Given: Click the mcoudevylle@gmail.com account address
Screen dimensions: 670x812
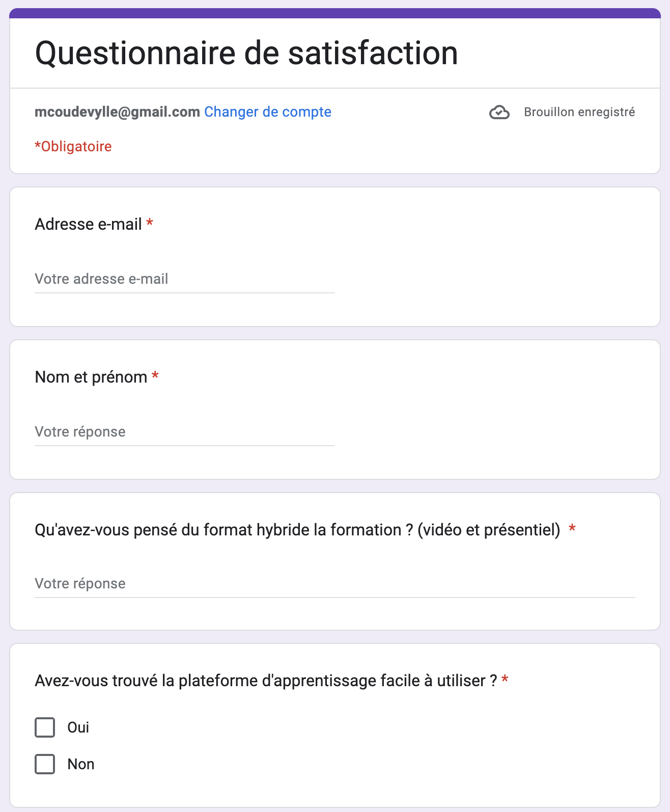Looking at the screenshot, I should (117, 112).
